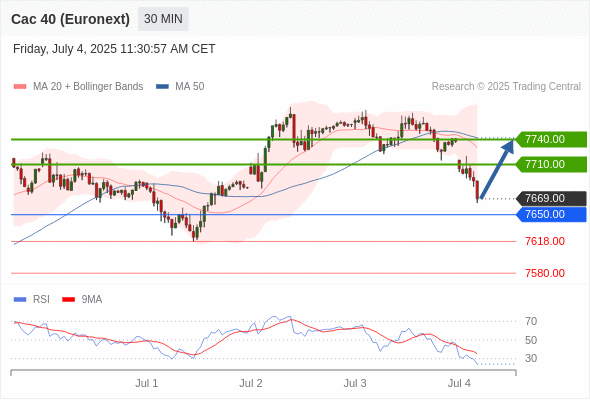The image size is (590, 400).
Task: Select the 7710.00 green price tag
Action: pyautogui.click(x=551, y=164)
